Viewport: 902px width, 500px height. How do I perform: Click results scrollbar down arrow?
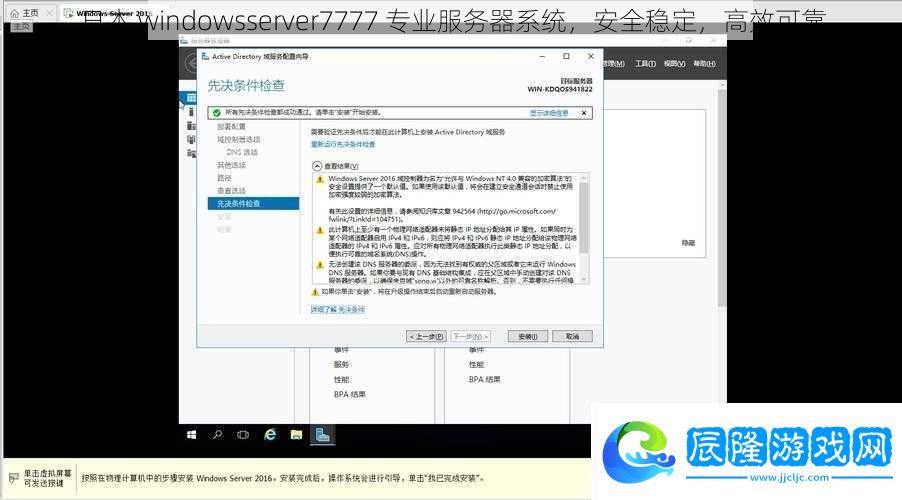click(x=584, y=279)
